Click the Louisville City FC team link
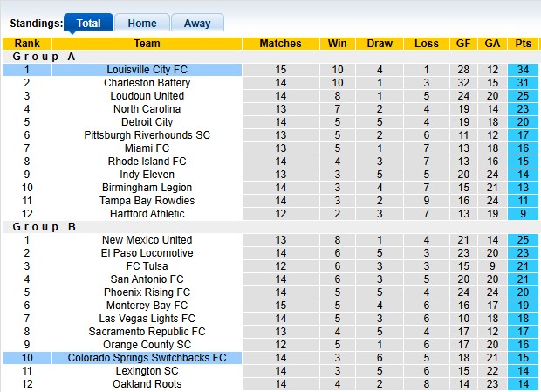Viewport: 541px width, 392px height. tap(147, 70)
